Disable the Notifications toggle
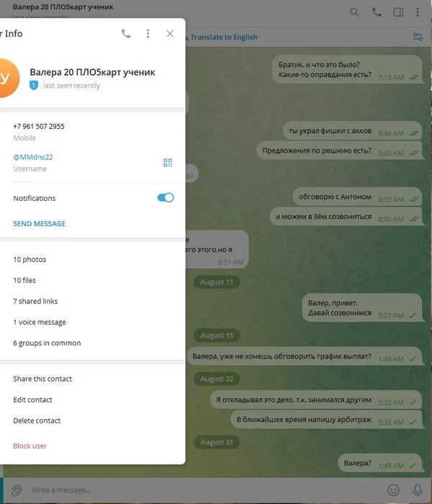The width and height of the screenshot is (432, 504). (166, 198)
